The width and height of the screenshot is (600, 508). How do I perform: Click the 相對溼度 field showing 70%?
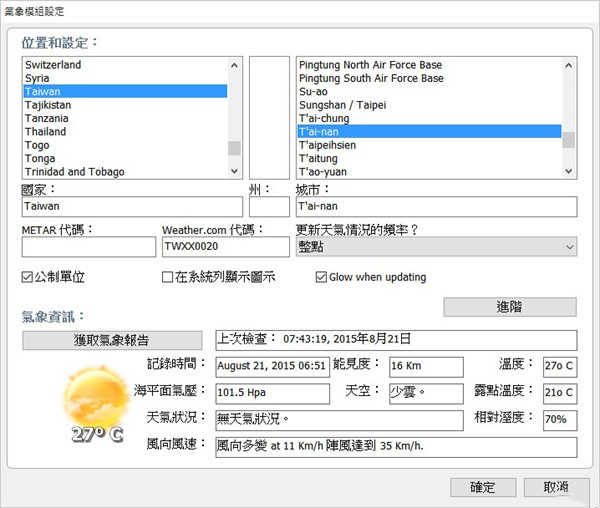pos(560,420)
